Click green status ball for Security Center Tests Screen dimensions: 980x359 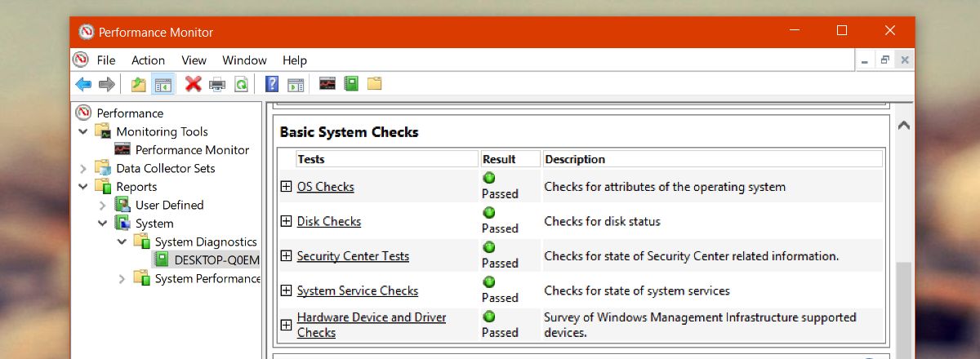pyautogui.click(x=488, y=247)
